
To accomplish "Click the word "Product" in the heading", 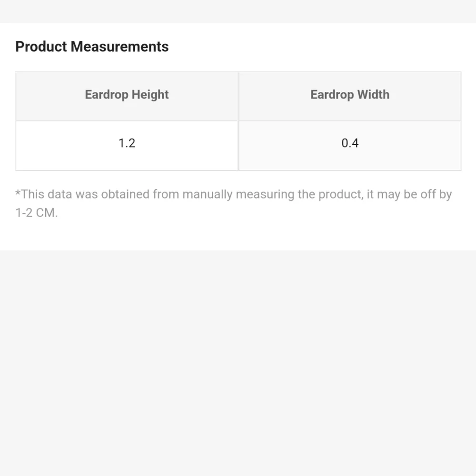I will click(x=41, y=47).
